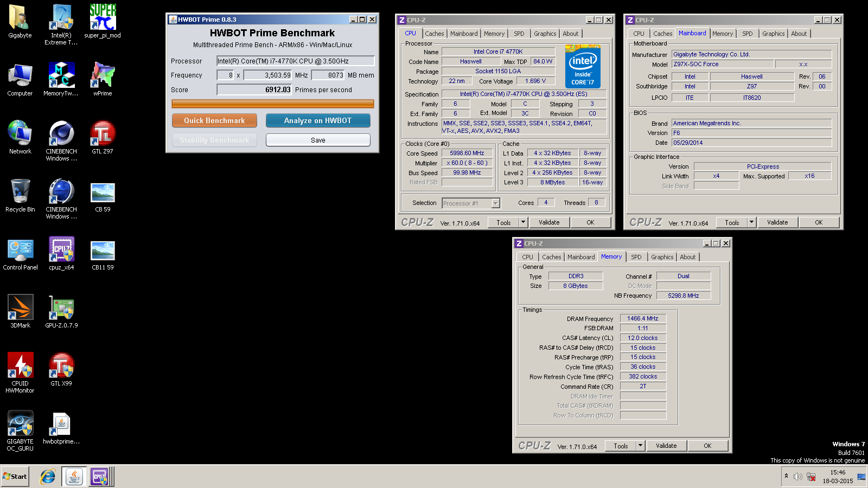Screen dimensions: 868x488
Task: Launch GTL X99 desktop shortcut
Action: click(x=61, y=370)
